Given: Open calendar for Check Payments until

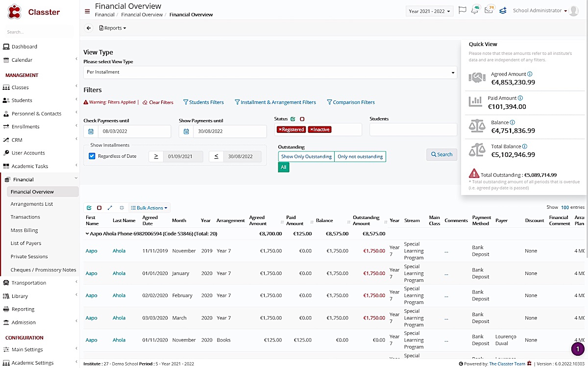Looking at the screenshot, I should tap(91, 131).
